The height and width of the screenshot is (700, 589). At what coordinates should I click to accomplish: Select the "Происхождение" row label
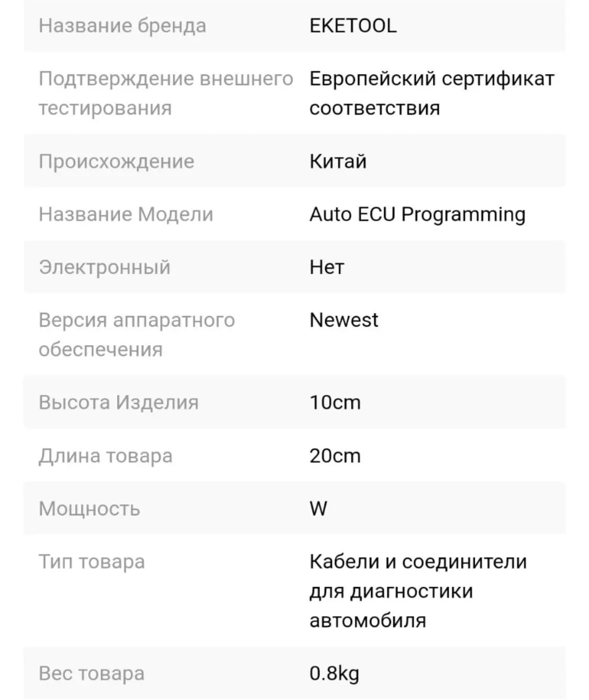point(116,161)
